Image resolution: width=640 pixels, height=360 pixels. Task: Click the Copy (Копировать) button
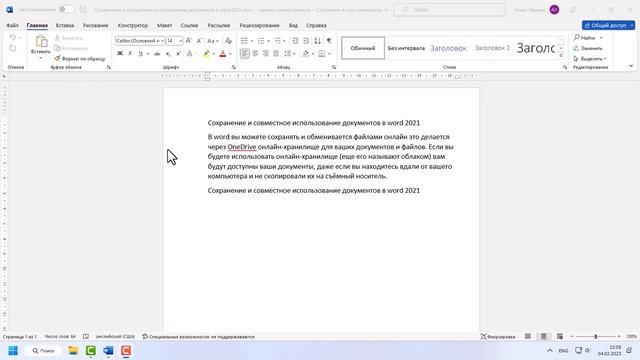(x=71, y=48)
